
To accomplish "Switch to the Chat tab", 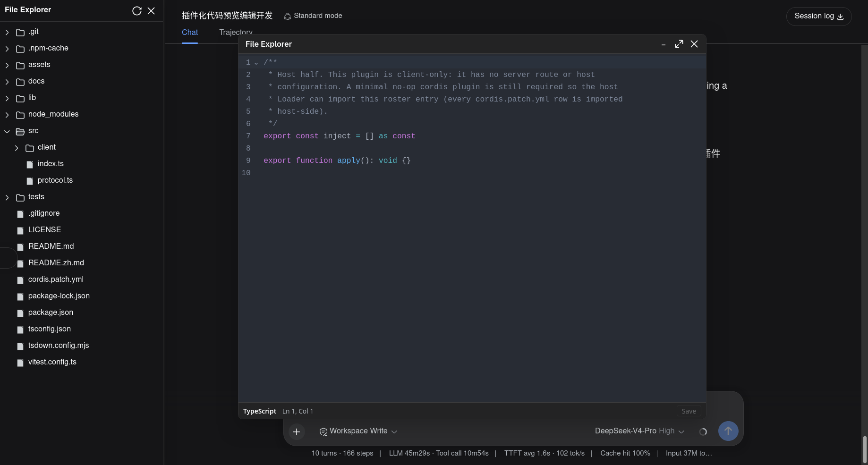I will point(190,32).
